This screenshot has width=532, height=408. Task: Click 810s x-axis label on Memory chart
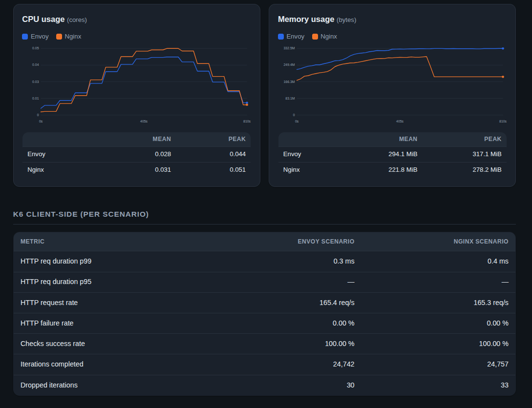503,122
